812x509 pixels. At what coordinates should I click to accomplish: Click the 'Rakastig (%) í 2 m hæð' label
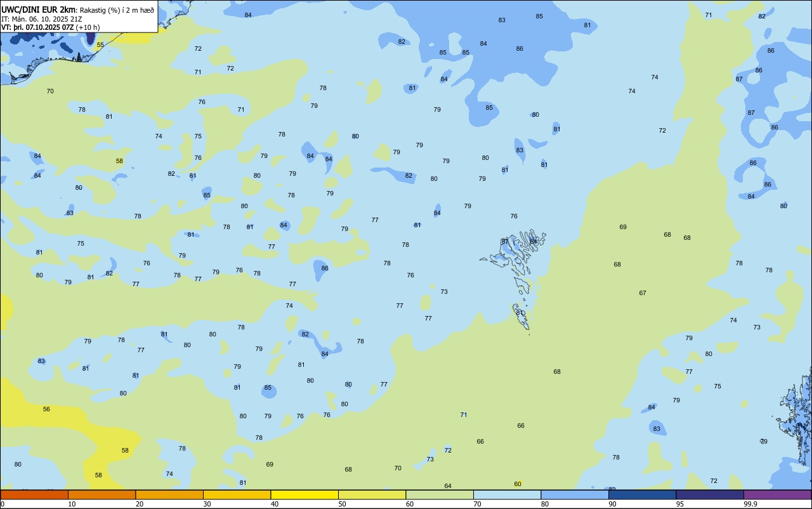pyautogui.click(x=116, y=10)
